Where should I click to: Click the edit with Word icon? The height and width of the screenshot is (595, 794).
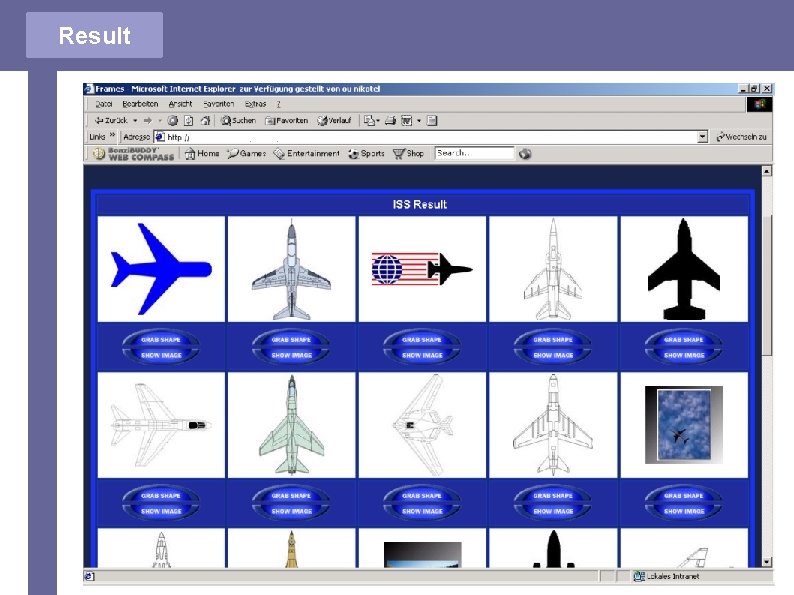(407, 121)
